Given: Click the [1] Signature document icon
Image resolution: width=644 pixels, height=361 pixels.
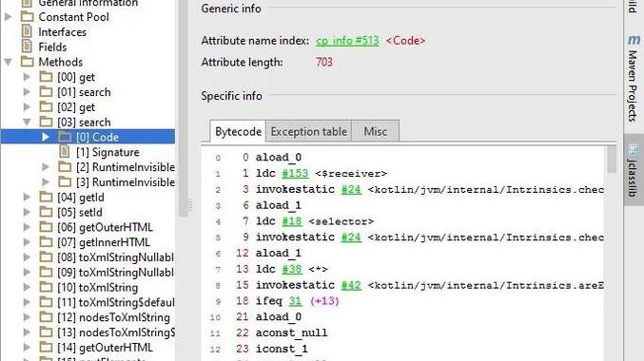Looking at the screenshot, I should pos(65,152).
